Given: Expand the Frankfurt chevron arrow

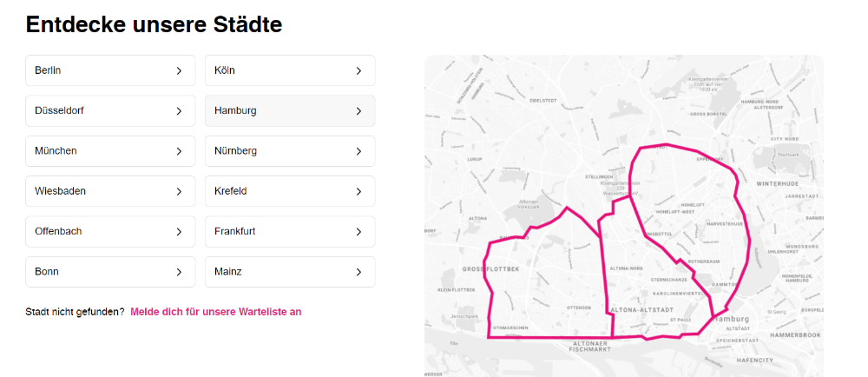Looking at the screenshot, I should coord(358,232).
